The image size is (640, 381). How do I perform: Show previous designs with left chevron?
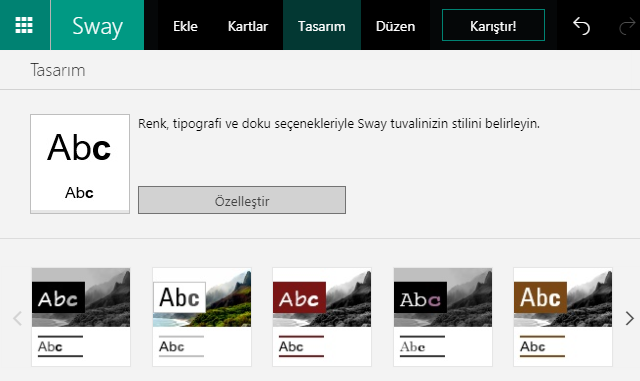point(17,318)
